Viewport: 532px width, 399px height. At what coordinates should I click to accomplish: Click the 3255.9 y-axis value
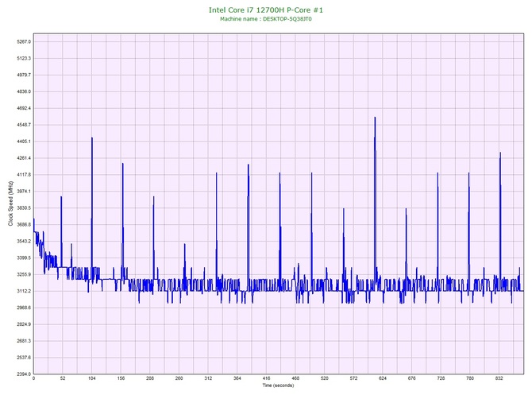24,275
